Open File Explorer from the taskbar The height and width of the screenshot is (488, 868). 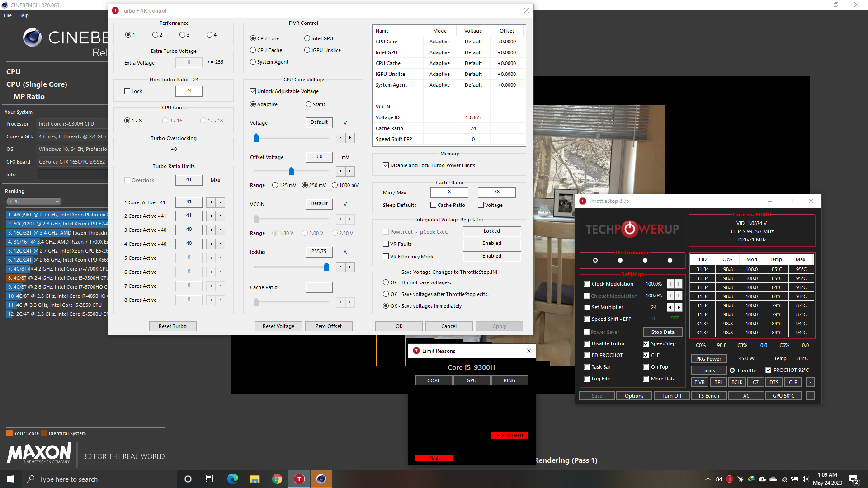[255, 479]
